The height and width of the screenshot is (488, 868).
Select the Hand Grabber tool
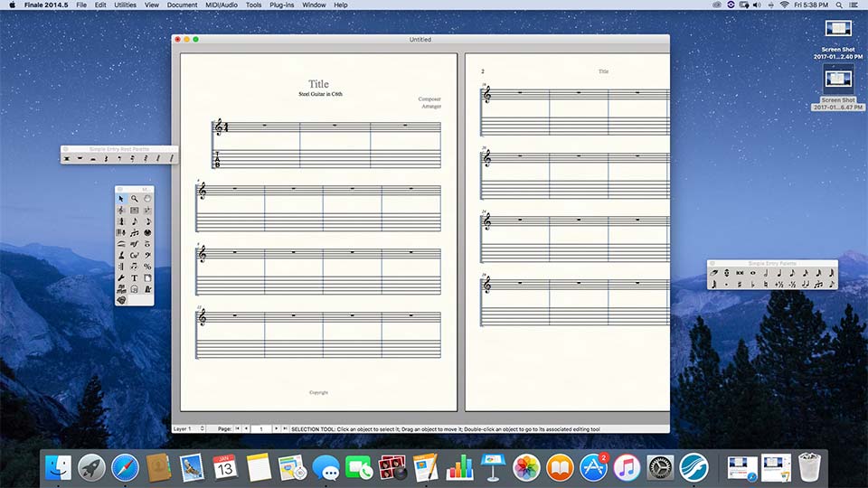(147, 199)
